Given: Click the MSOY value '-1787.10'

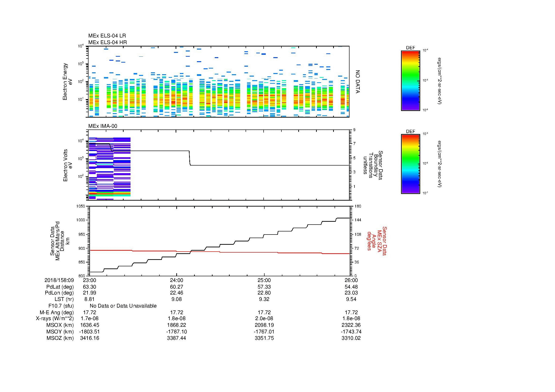Looking at the screenshot, I should pos(177,332).
